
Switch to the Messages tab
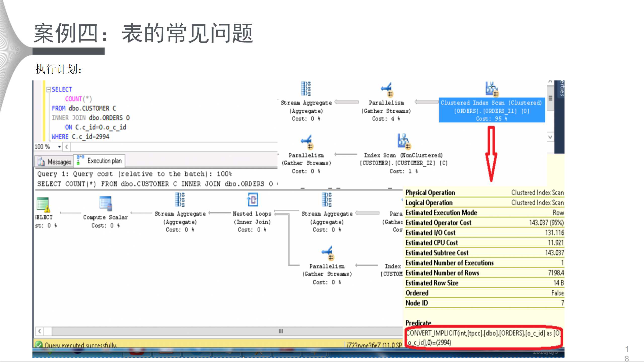coord(54,161)
